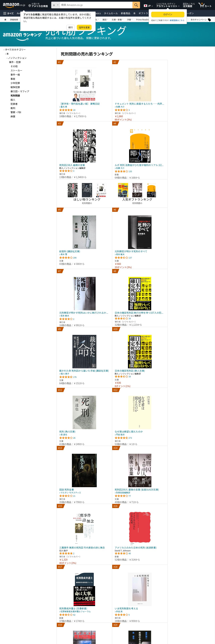Expand the 文庫・新書 submenu dropdown
The width and height of the screenshot is (215, 644).
pyautogui.click(x=117, y=20)
